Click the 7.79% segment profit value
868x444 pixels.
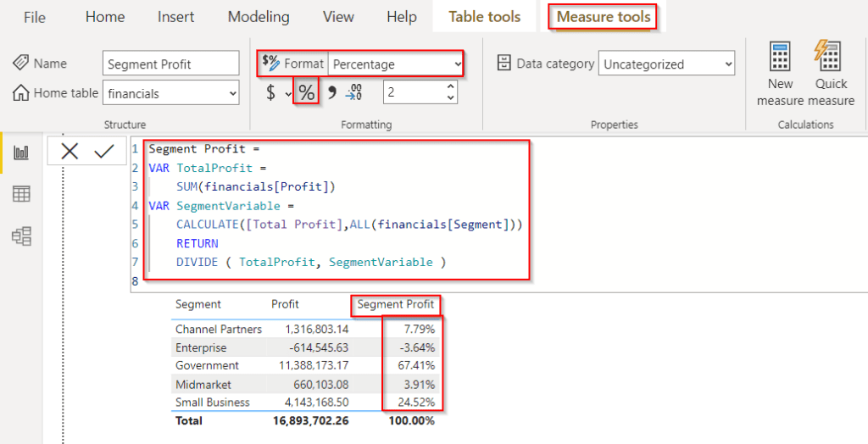(419, 329)
